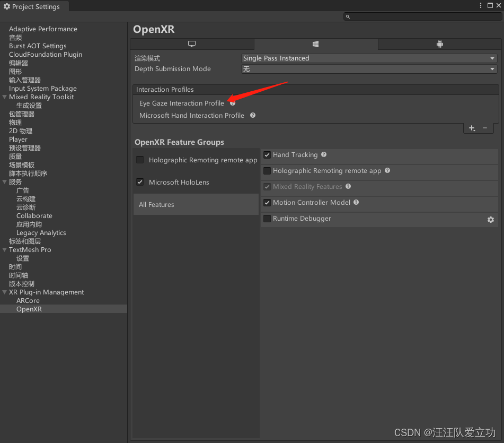Open the Depth Submission Mode dropdown
Viewport: 504px width, 443px height.
click(x=369, y=69)
